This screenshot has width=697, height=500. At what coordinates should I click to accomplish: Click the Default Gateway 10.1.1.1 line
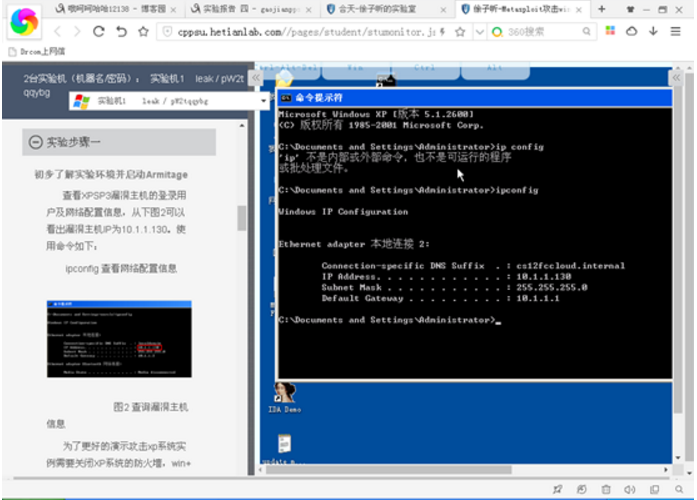tap(440, 298)
